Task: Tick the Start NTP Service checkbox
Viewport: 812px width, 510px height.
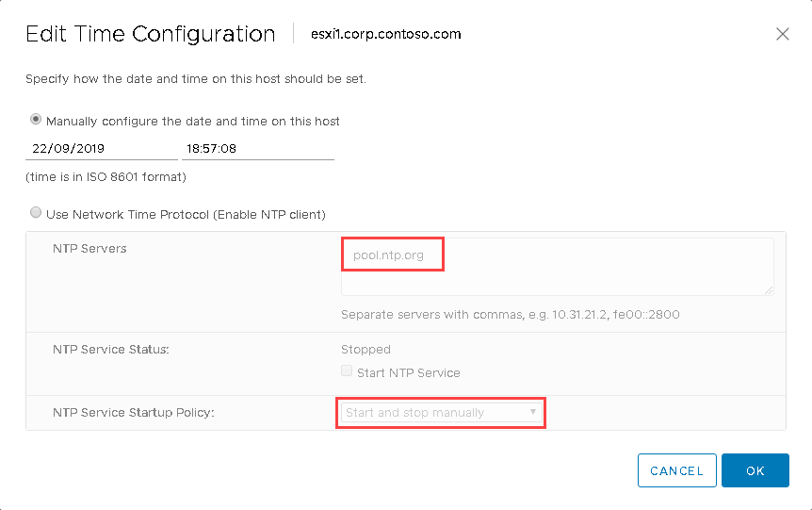Action: (347, 370)
